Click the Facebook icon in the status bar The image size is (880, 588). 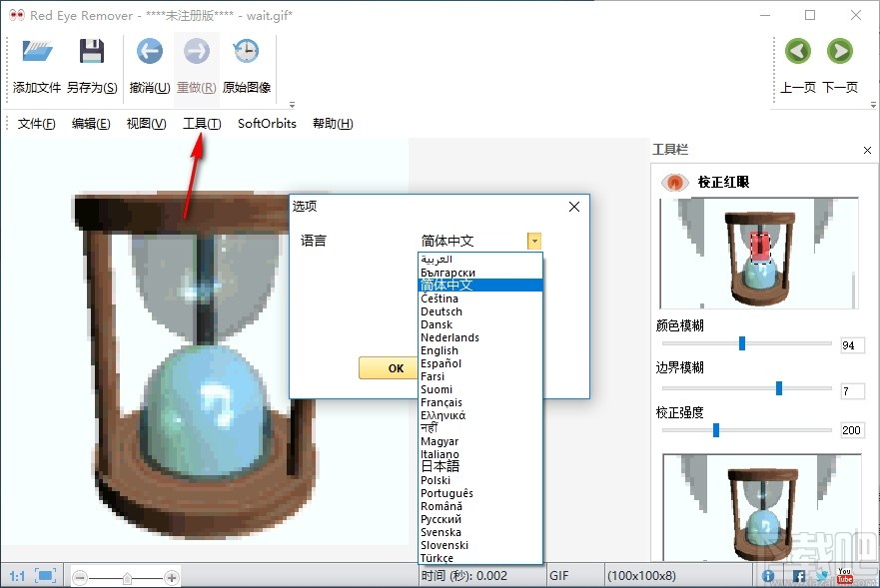(x=798, y=575)
